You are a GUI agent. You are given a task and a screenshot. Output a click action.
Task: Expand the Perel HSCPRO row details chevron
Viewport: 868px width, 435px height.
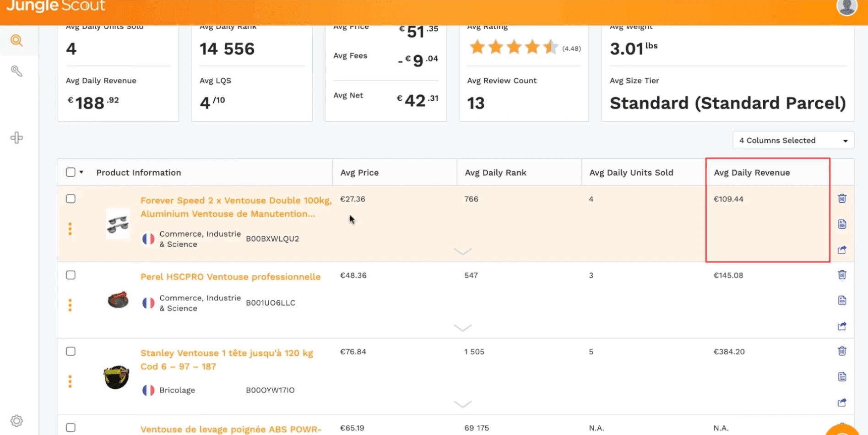pos(462,328)
